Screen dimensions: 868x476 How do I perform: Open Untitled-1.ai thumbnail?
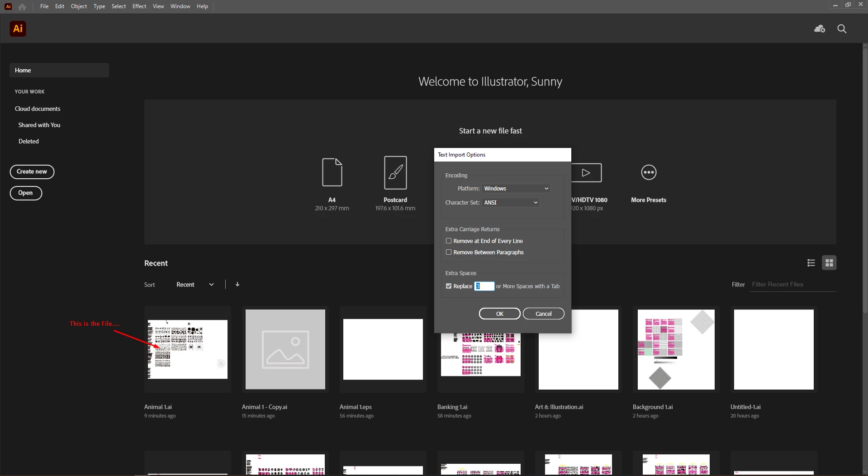point(774,349)
